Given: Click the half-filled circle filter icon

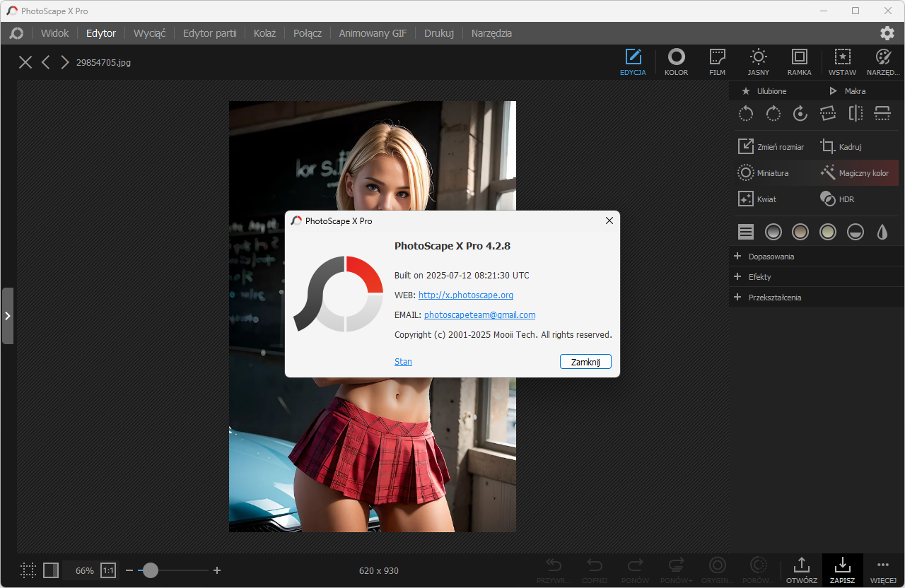Looking at the screenshot, I should tap(856, 232).
